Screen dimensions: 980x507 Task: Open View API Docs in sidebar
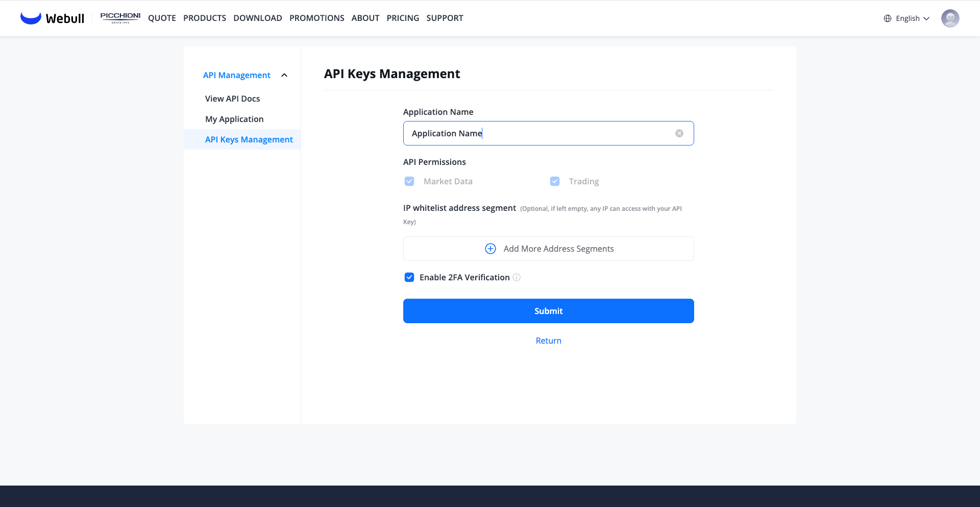click(233, 99)
